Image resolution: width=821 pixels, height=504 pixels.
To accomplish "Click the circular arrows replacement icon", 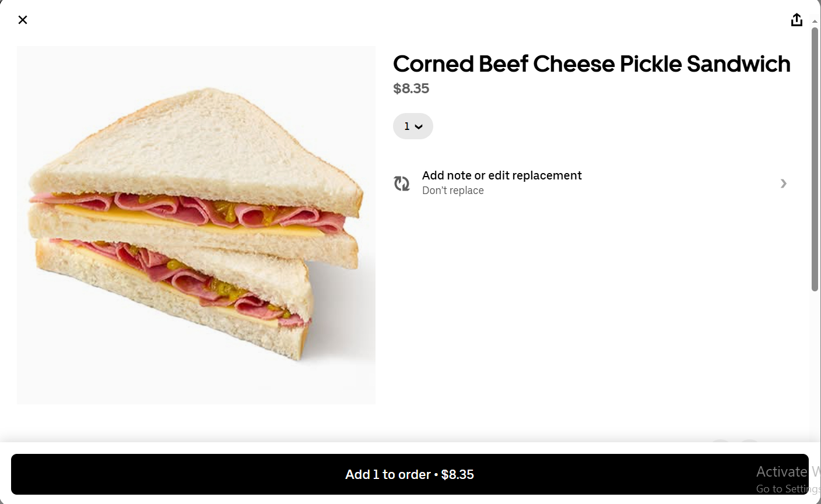I will (x=402, y=184).
